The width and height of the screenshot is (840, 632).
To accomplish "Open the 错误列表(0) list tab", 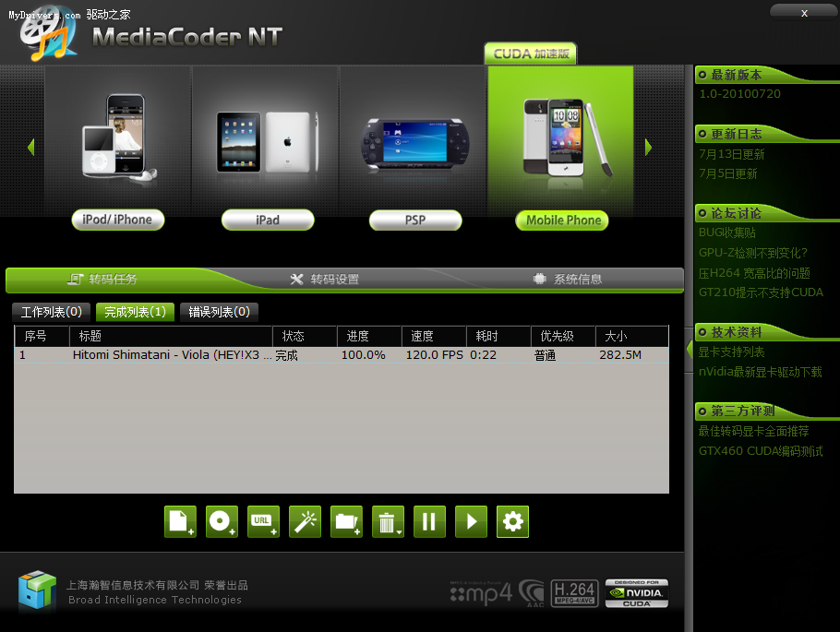I will 219,312.
